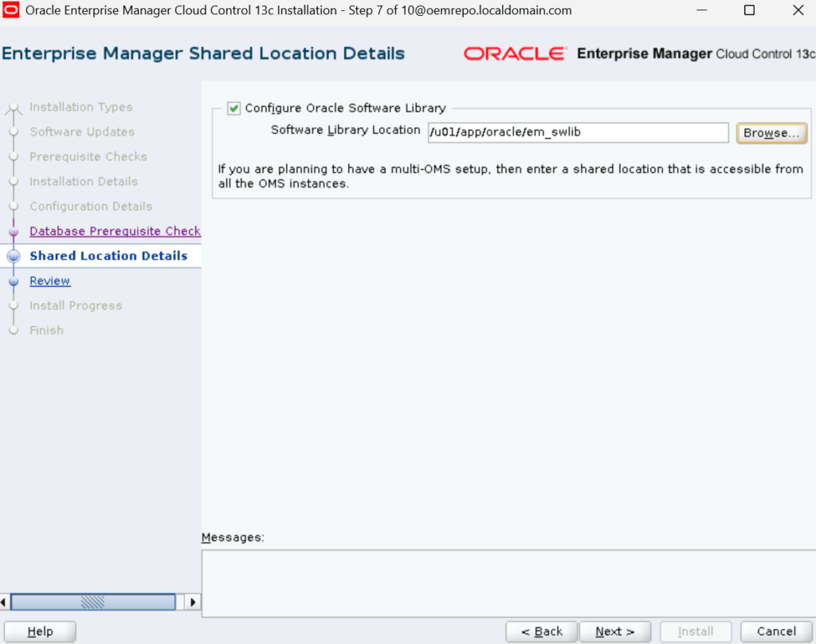Maximize the installer window
The width and height of the screenshot is (816, 644).
tap(749, 10)
